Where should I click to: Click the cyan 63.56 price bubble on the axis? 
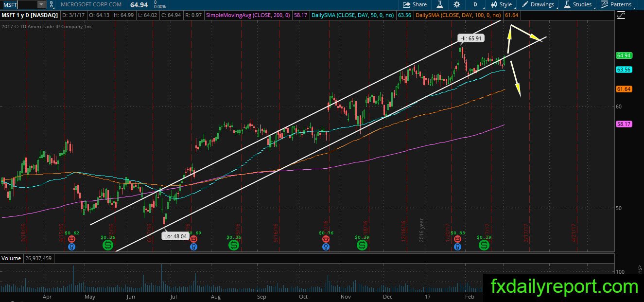pyautogui.click(x=624, y=70)
